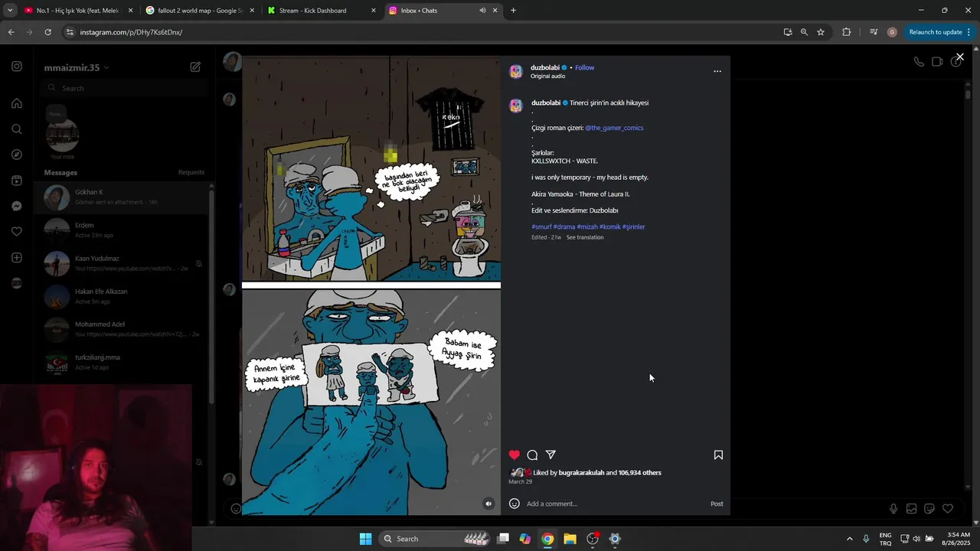
Task: Open the Hakan Efe Alkazan conversation
Action: pos(122,296)
